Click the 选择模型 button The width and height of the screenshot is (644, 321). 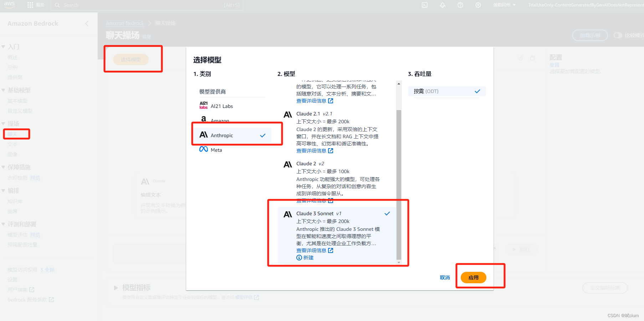click(131, 59)
